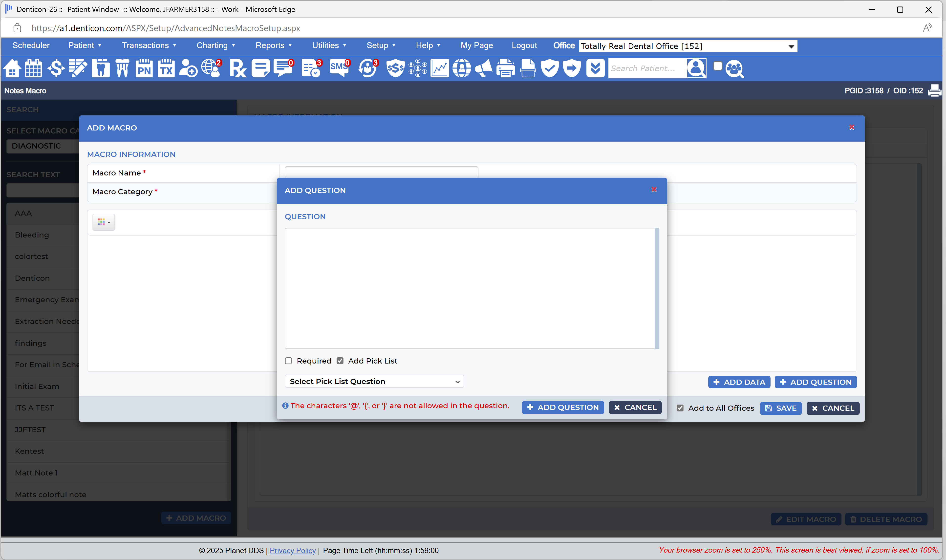Image resolution: width=946 pixels, height=560 pixels.
Task: Toggle the checkbox beside patient search
Action: [718, 66]
